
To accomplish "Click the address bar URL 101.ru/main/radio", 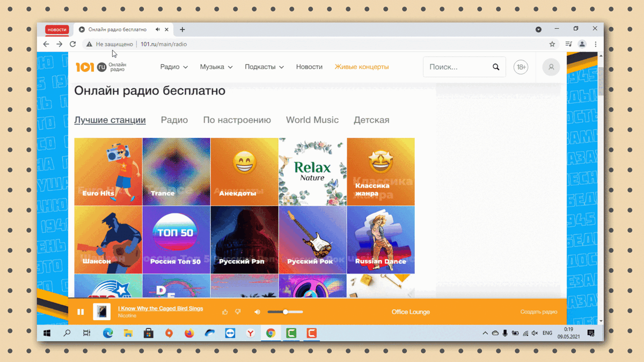I will 164,44.
